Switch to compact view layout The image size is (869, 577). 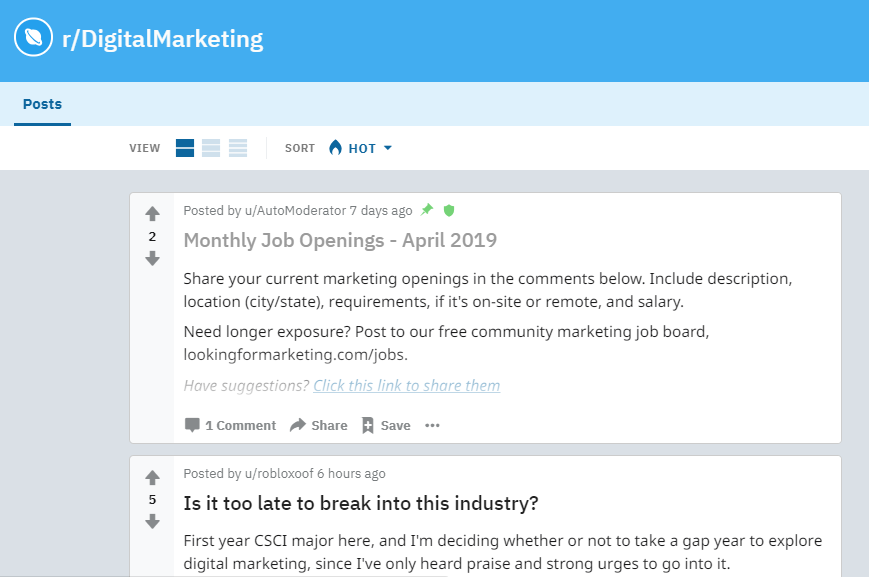[x=238, y=148]
